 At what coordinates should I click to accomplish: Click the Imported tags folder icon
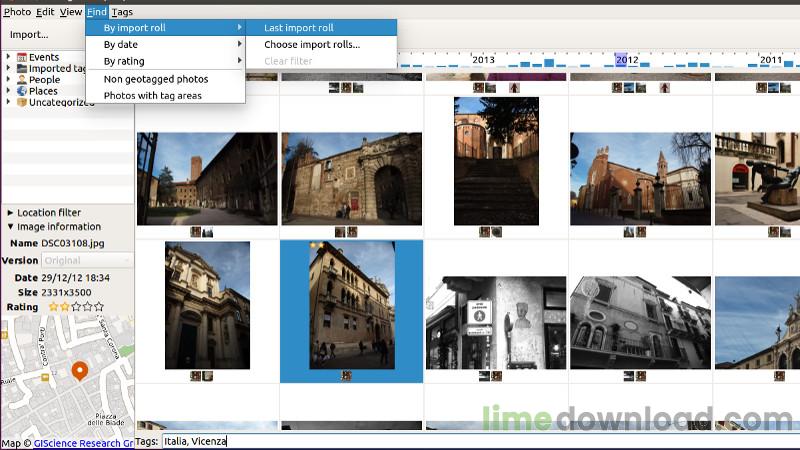pos(21,69)
